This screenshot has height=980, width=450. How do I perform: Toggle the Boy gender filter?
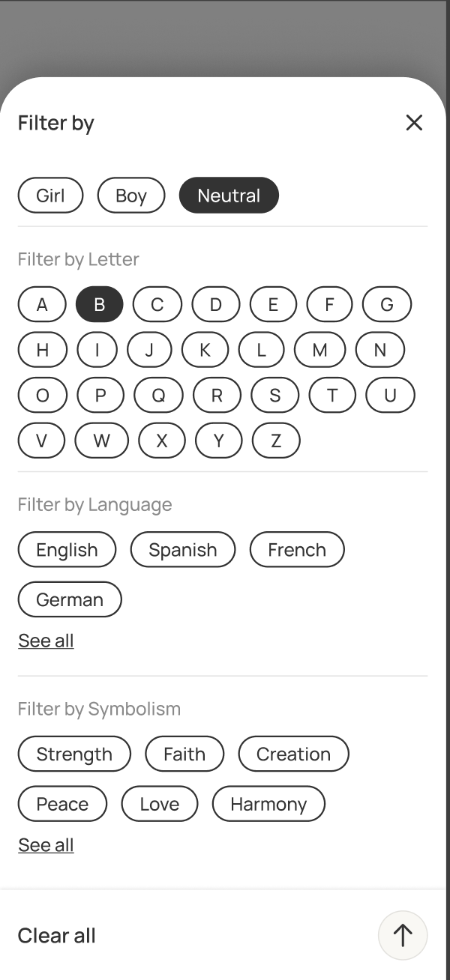tap(131, 196)
